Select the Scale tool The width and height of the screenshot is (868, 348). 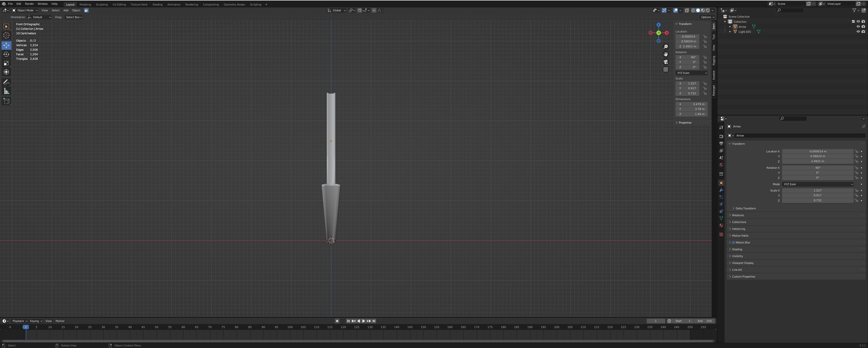tap(6, 63)
